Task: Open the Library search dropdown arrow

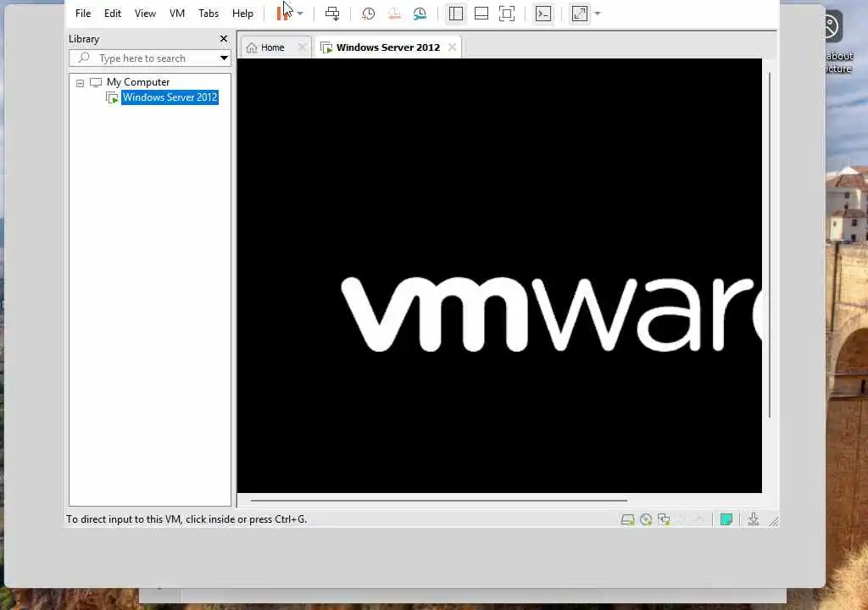Action: [x=224, y=58]
